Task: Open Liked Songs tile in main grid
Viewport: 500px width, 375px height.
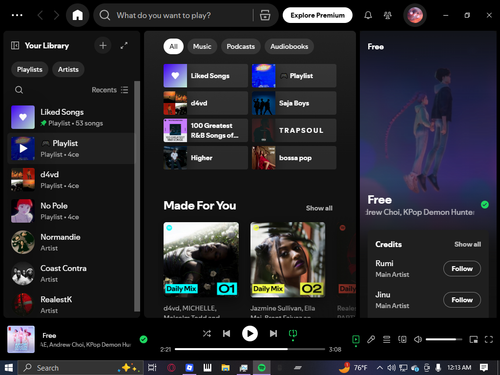Action: (206, 76)
